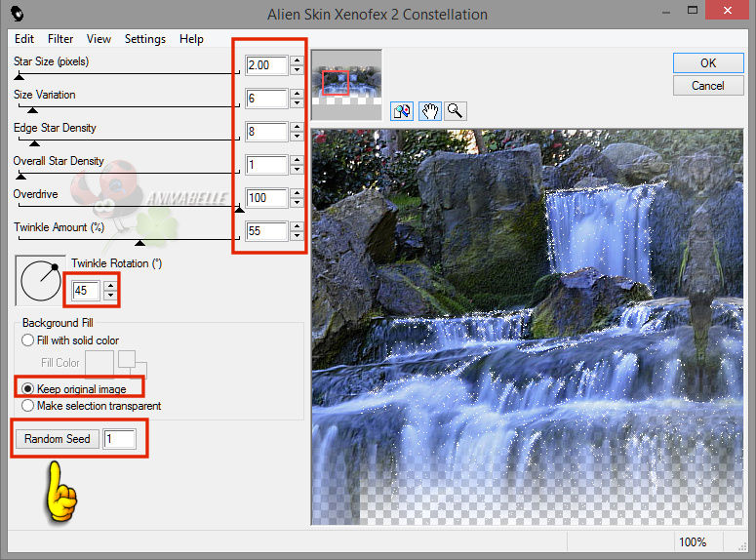This screenshot has width=756, height=560.
Task: Decrease Overall Star Density down arrow
Action: 297,170
